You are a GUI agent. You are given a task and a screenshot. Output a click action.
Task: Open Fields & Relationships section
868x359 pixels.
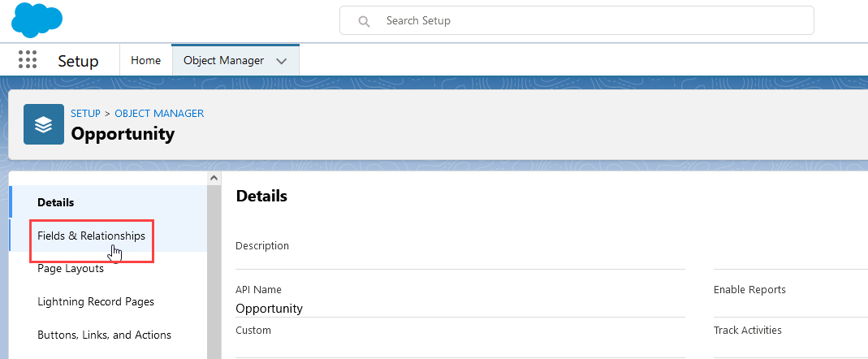(x=91, y=236)
